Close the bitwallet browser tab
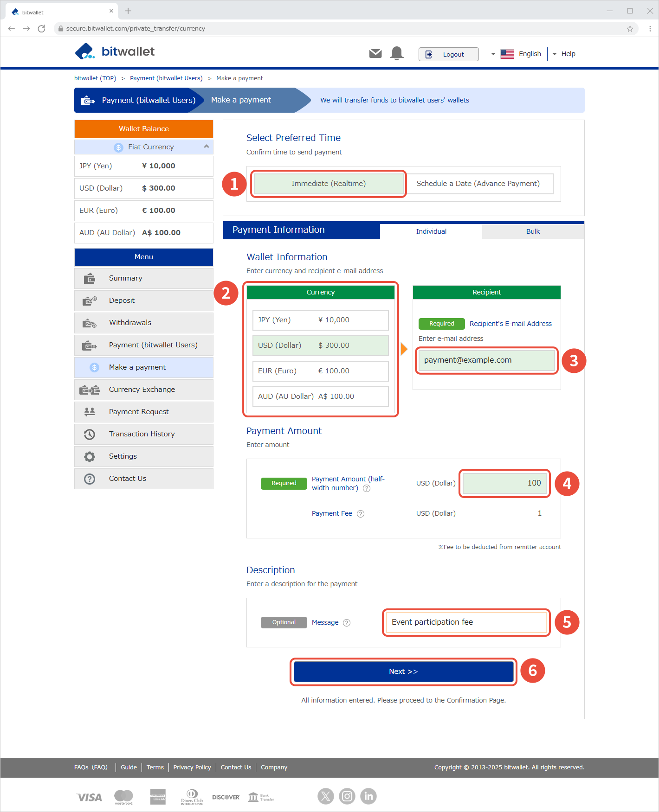659x812 pixels. click(x=111, y=11)
